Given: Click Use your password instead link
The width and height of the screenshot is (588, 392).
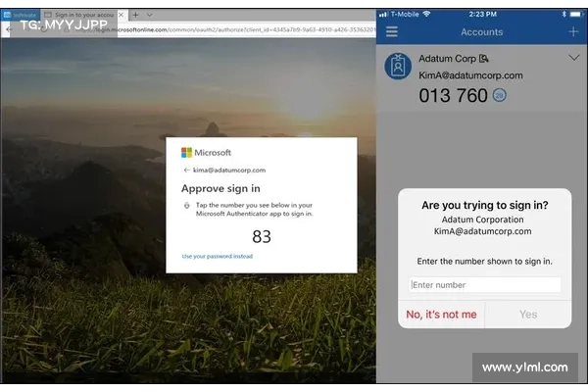Looking at the screenshot, I should pos(218,256).
